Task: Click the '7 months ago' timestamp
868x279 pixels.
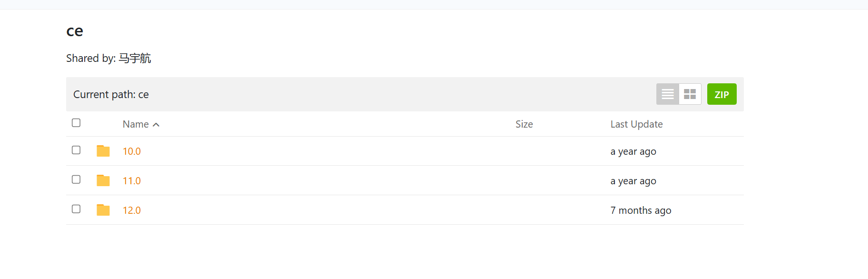Action: (641, 210)
